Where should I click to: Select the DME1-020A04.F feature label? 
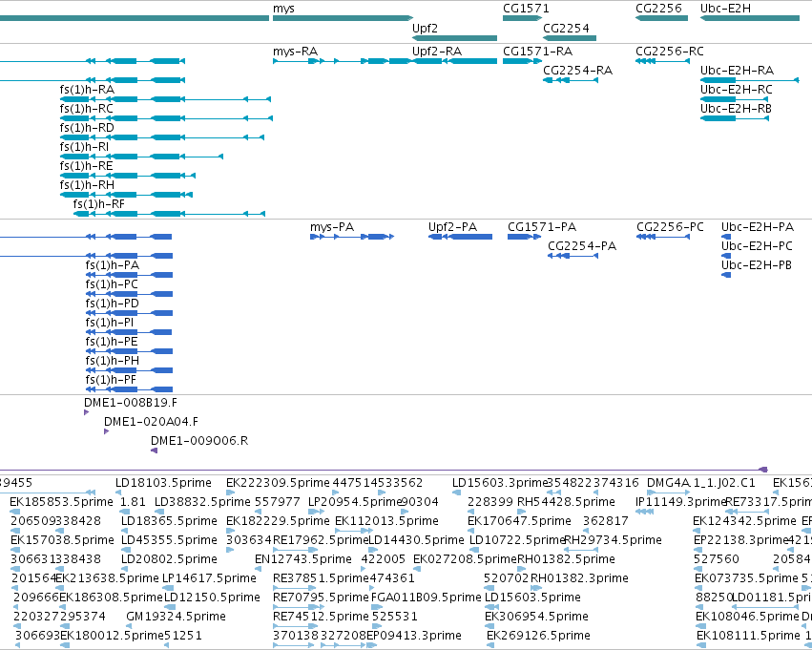pyautogui.click(x=151, y=422)
